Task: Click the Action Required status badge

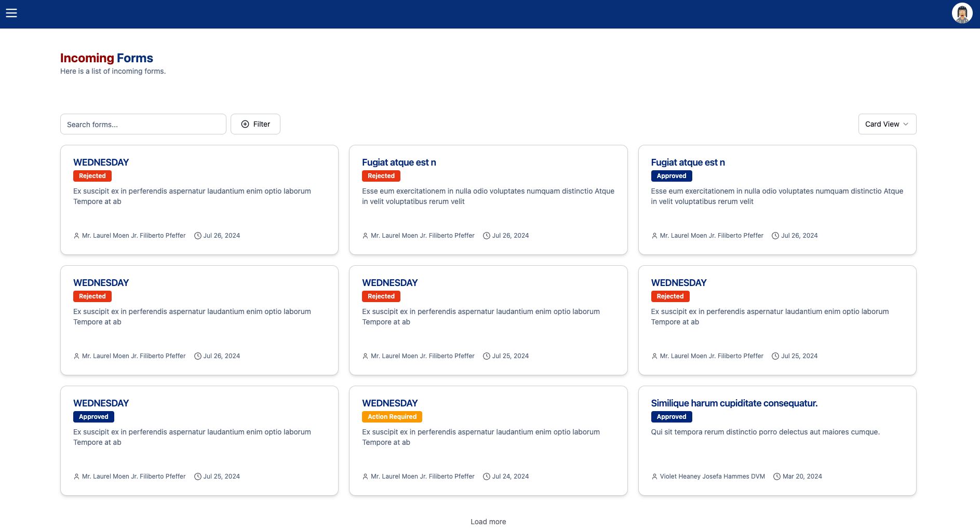Action: [392, 417]
